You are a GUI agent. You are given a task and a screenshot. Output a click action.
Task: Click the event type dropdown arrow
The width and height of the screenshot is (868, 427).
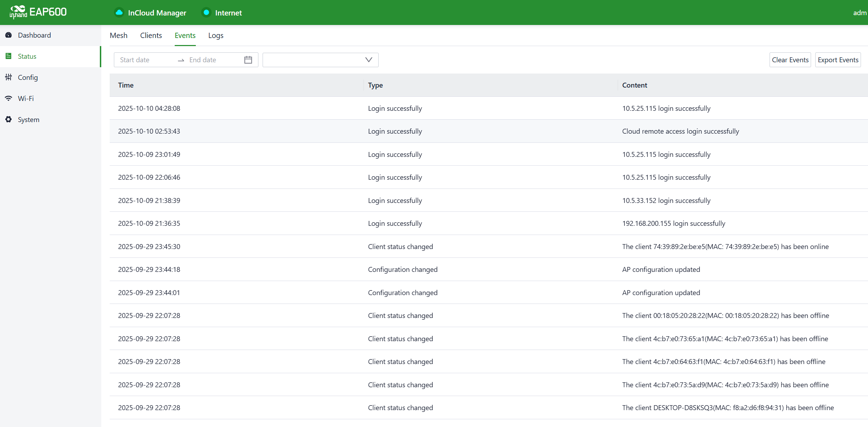click(368, 60)
